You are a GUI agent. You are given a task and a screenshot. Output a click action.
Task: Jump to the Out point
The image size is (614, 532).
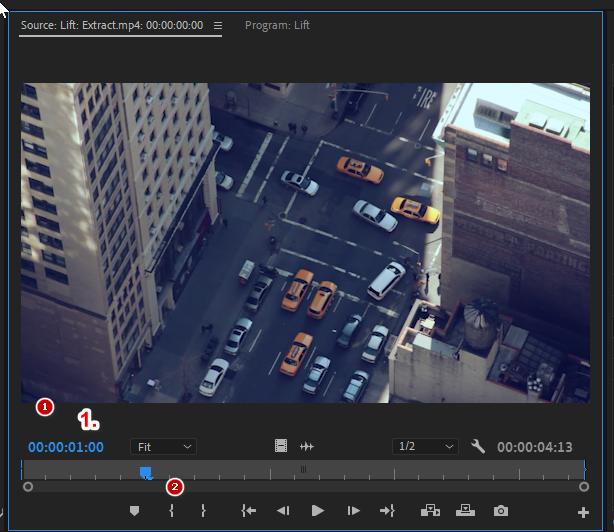click(387, 511)
